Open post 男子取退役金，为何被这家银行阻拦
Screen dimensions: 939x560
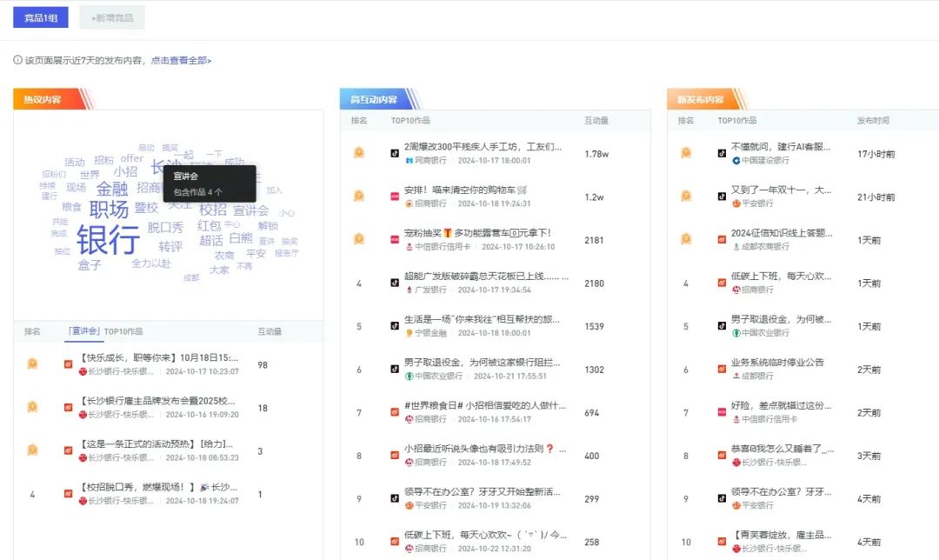482,363
